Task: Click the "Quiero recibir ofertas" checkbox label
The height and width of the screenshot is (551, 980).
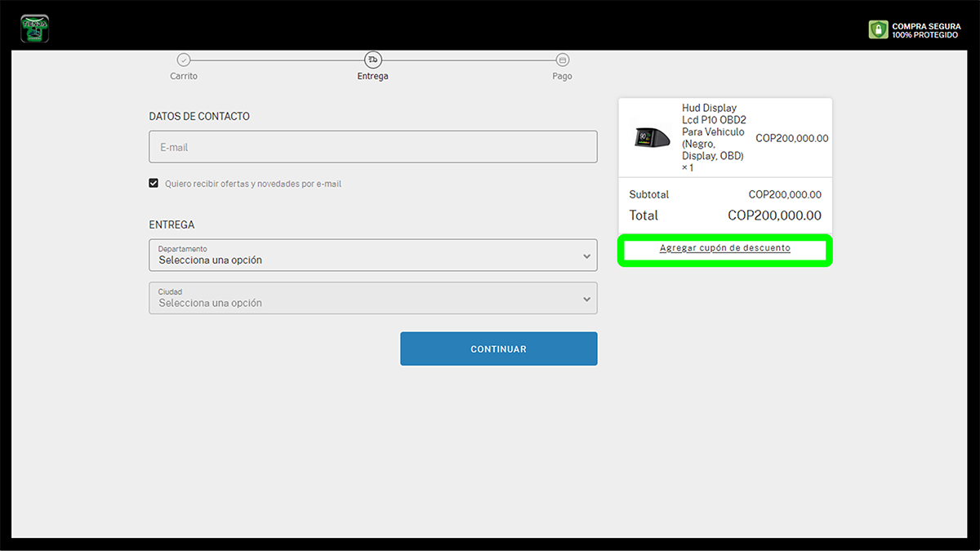Action: click(x=253, y=184)
